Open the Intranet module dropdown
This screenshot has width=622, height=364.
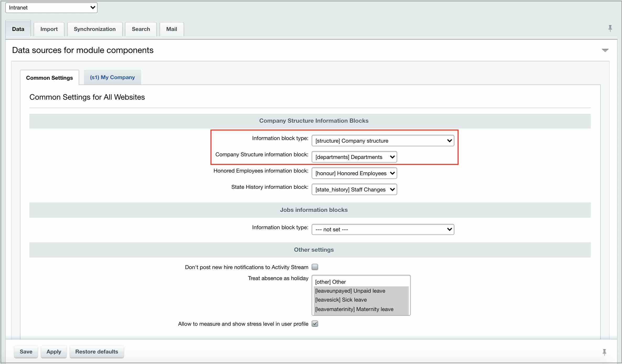point(51,8)
